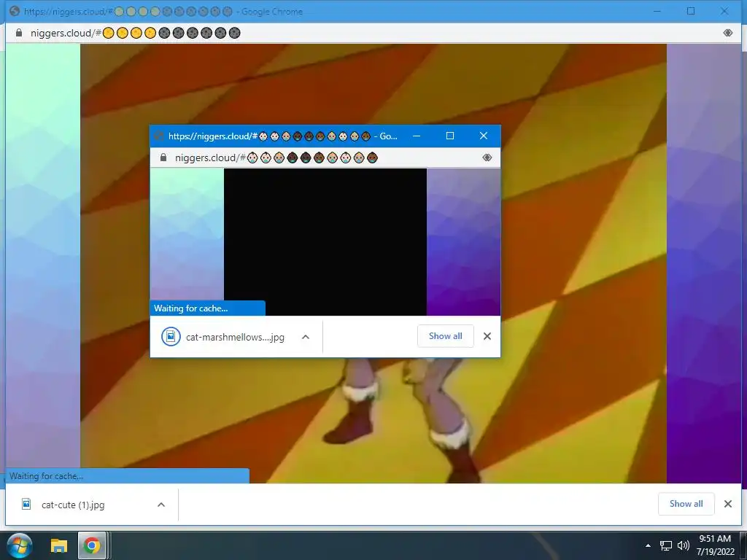Viewport: 747px width, 560px height.
Task: Click the diamond-shaped icon at right of front window's address bar
Action: pos(487,157)
